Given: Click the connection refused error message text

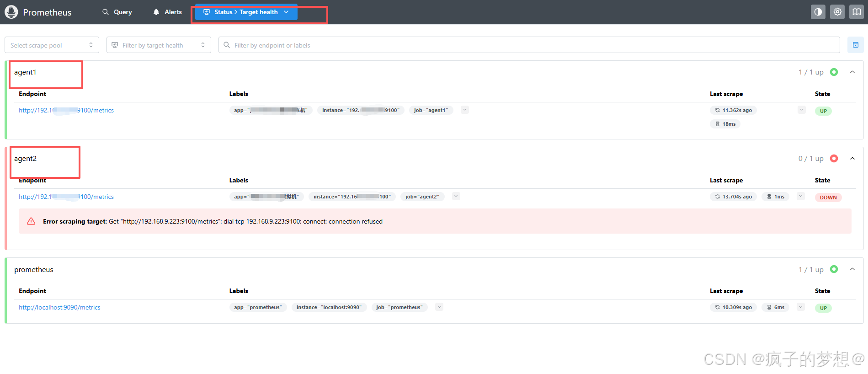Looking at the screenshot, I should pyautogui.click(x=213, y=221).
